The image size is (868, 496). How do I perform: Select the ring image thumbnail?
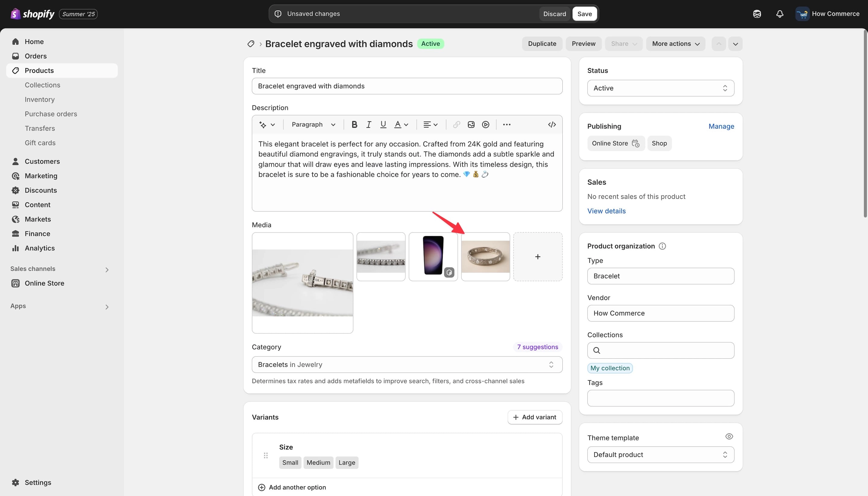pyautogui.click(x=486, y=257)
